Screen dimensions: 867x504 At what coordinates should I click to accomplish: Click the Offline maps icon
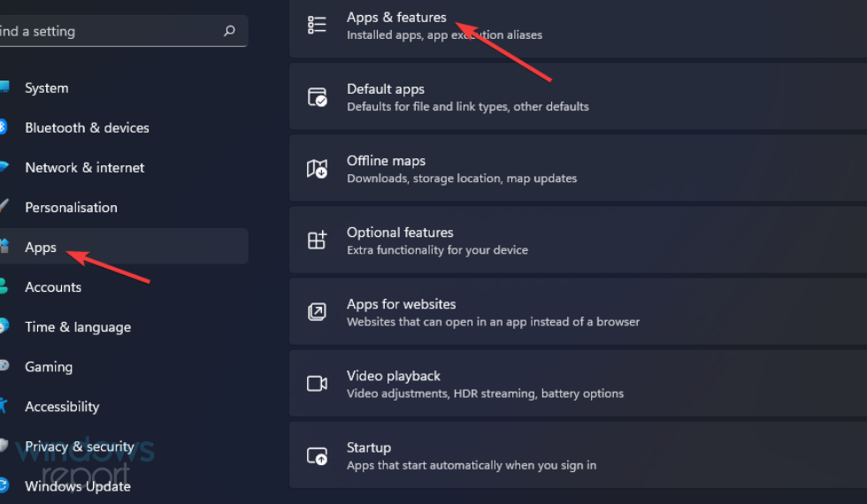point(317,169)
